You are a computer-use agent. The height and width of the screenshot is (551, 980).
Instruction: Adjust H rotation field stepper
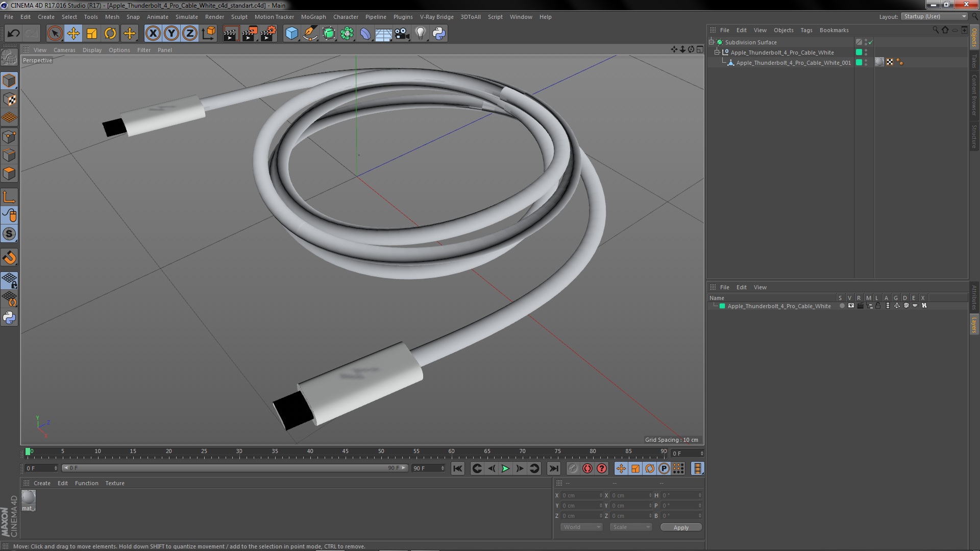[x=700, y=495]
